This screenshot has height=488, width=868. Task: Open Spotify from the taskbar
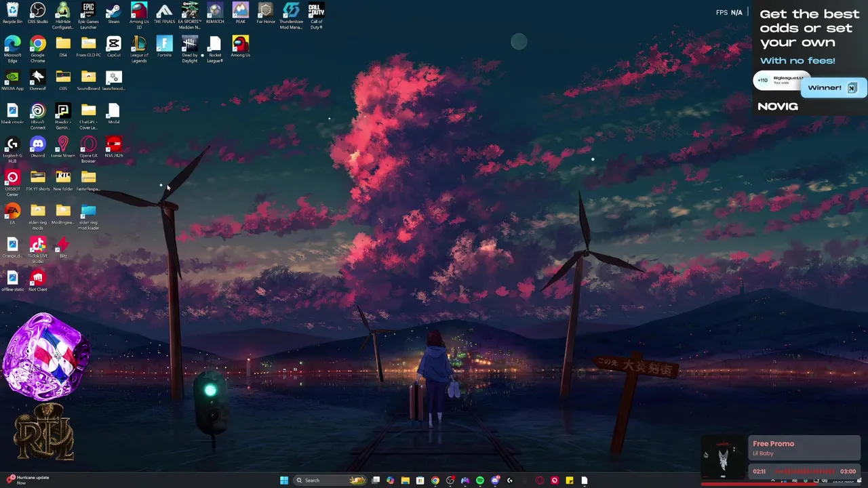480,480
